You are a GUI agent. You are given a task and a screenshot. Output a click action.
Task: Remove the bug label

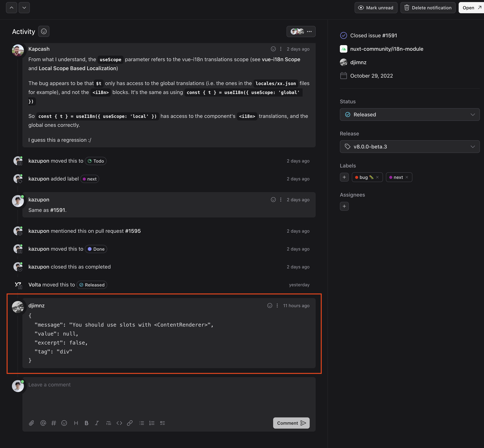pos(377,177)
